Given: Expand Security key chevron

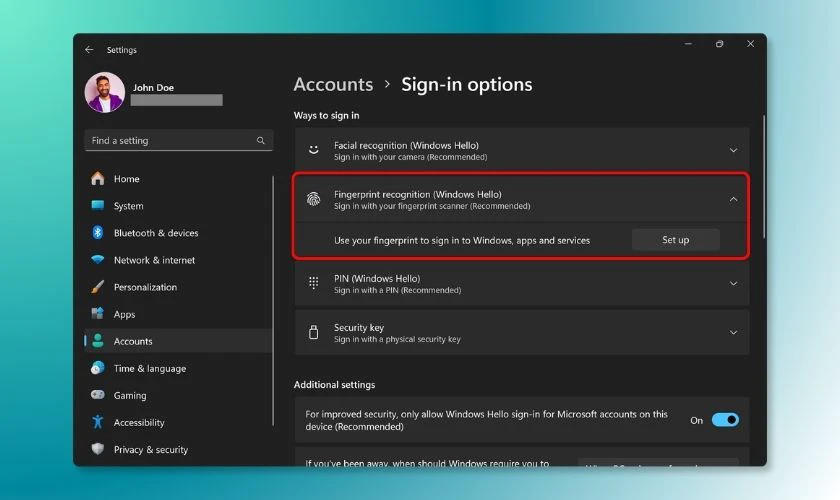Looking at the screenshot, I should click(733, 332).
